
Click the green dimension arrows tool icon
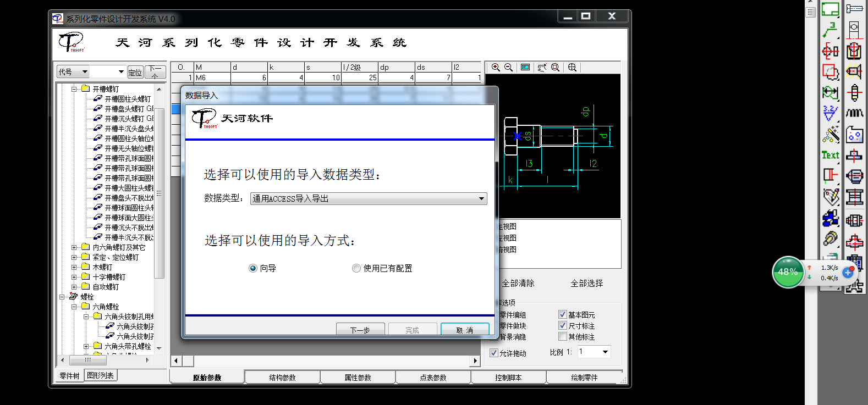[x=830, y=92]
